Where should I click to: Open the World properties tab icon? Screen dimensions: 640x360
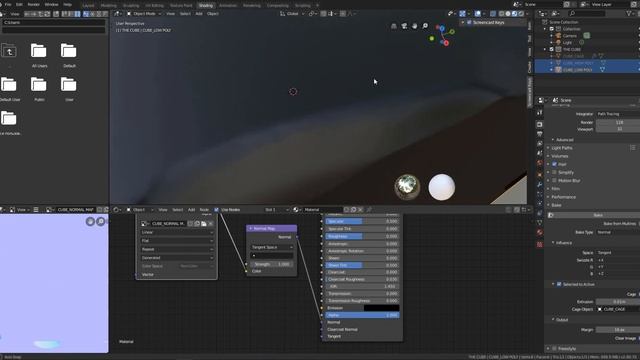[x=540, y=163]
